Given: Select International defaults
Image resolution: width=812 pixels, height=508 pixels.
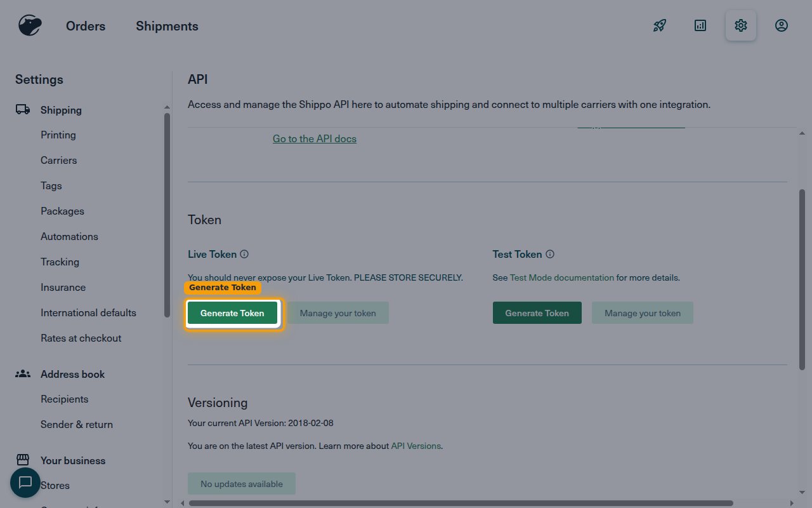Looking at the screenshot, I should [88, 312].
